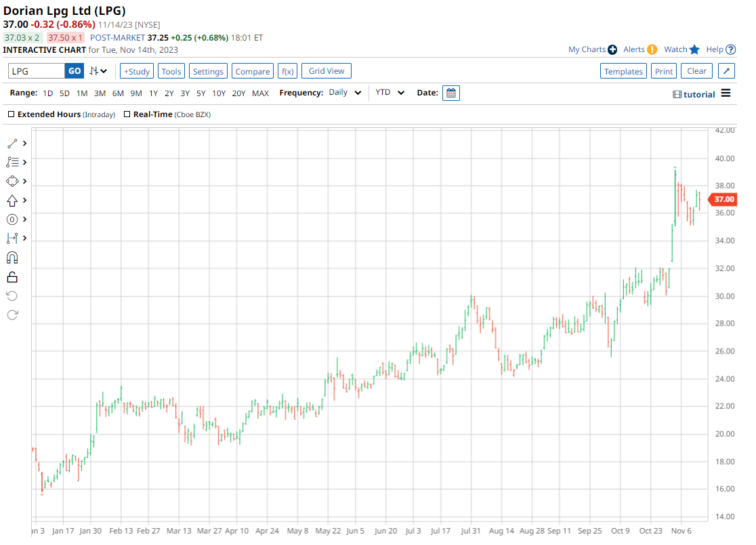
Task: Click the 37.03 x 2 bid quote
Action: coord(22,38)
